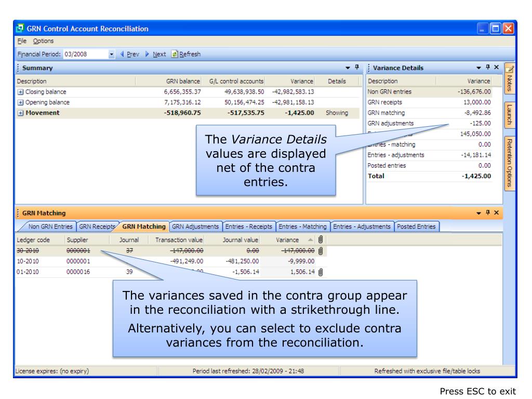Open the Retention Options side tab

click(x=509, y=163)
